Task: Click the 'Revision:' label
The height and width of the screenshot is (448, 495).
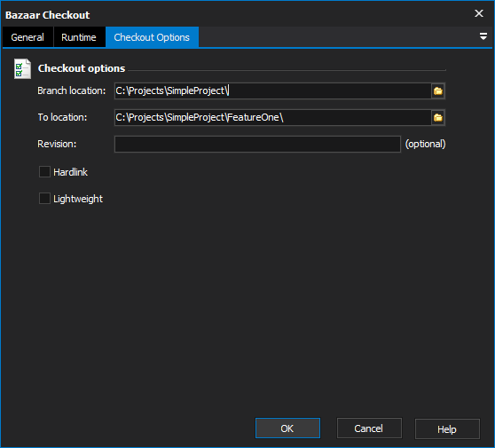Action: [x=57, y=144]
